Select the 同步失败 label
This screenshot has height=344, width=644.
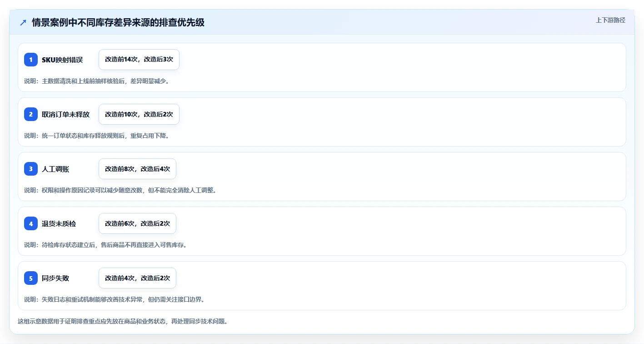[x=55, y=278]
